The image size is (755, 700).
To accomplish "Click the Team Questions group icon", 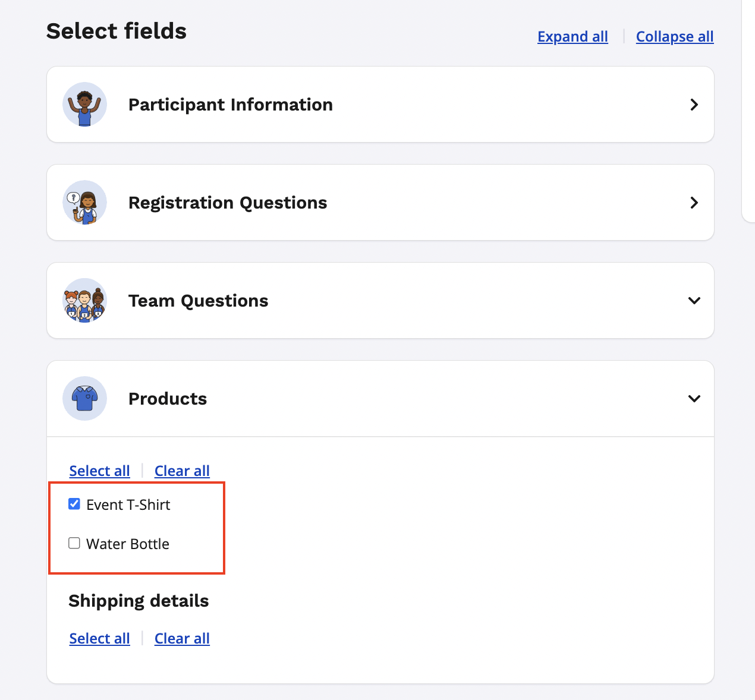I will coord(84,301).
